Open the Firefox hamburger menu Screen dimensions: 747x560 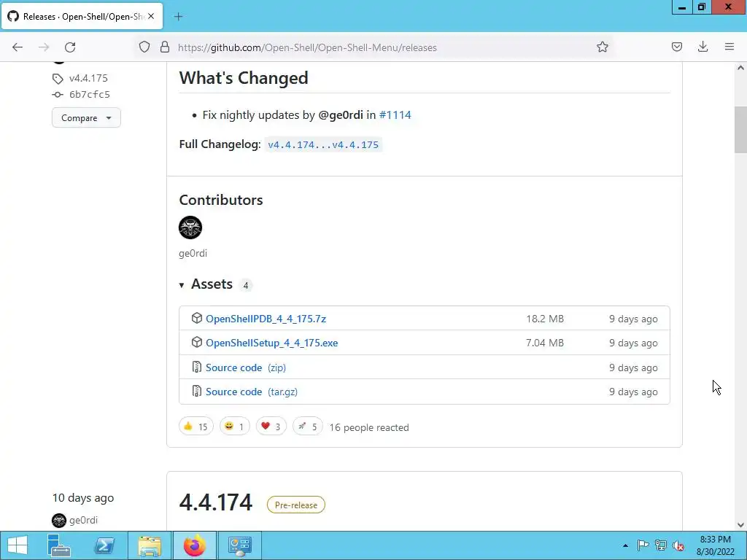pyautogui.click(x=729, y=47)
